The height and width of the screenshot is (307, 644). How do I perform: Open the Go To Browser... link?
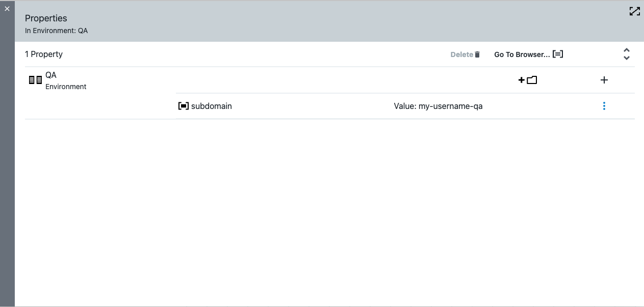pyautogui.click(x=522, y=54)
